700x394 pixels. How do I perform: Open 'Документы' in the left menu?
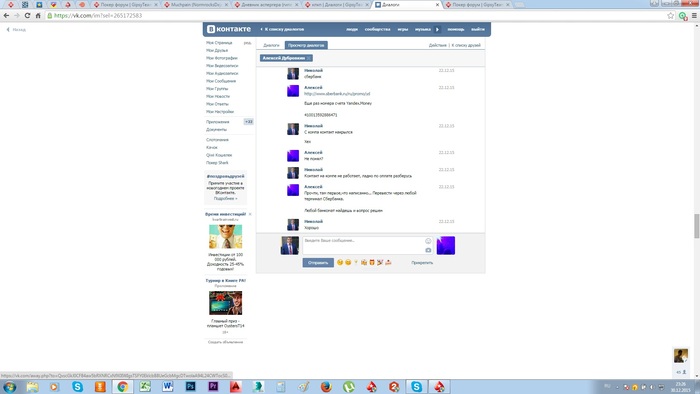click(x=217, y=129)
